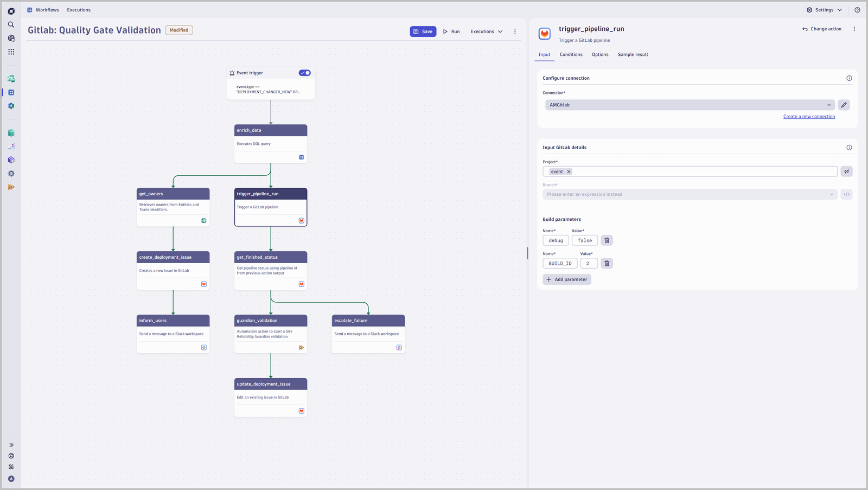Select the get_owners node

173,207
